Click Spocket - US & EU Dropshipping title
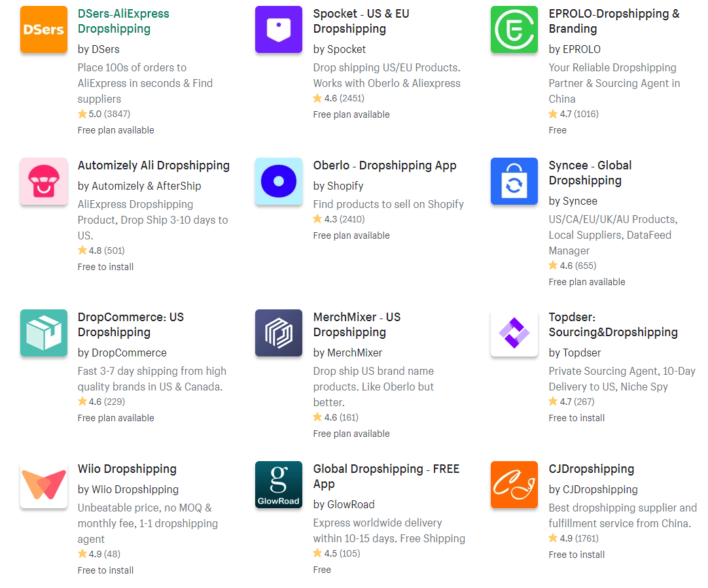 point(361,21)
